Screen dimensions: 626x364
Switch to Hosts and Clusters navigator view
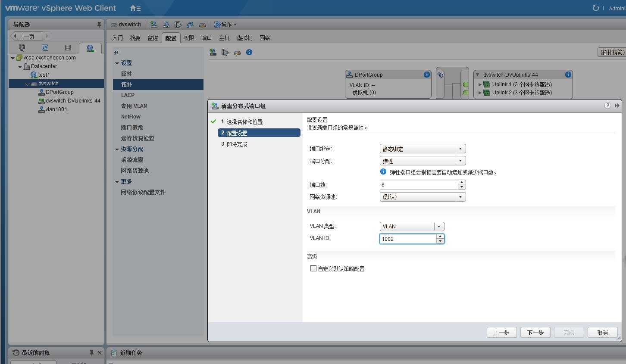point(22,47)
